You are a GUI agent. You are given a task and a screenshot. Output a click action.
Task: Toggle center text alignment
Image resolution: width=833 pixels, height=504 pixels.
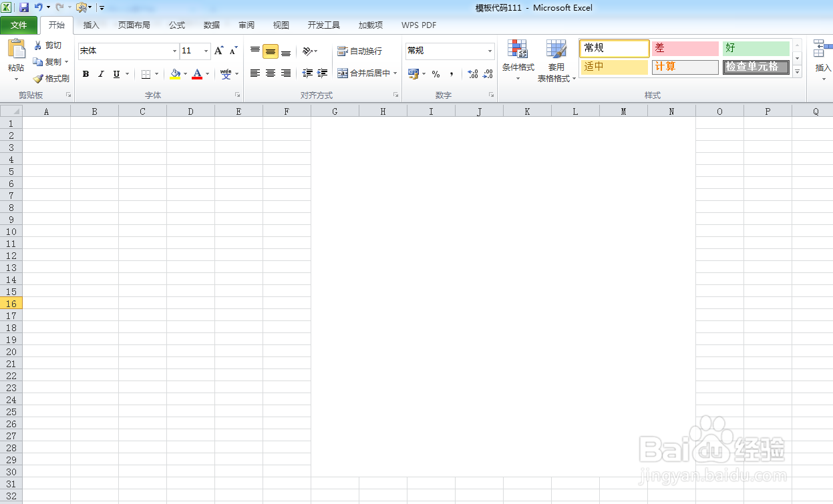point(271,73)
